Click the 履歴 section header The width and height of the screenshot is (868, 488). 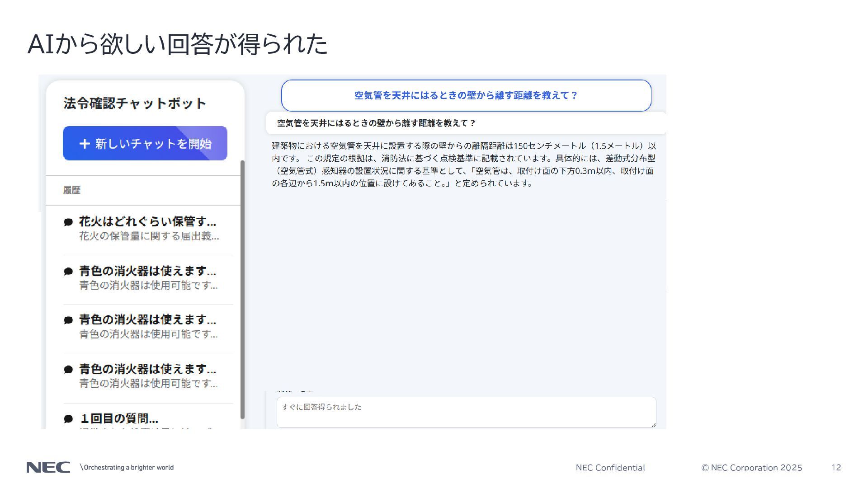pos(71,190)
